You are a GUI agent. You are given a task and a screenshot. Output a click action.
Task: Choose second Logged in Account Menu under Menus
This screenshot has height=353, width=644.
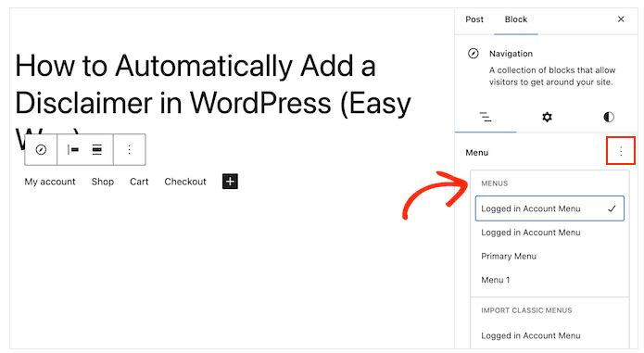coord(549,233)
